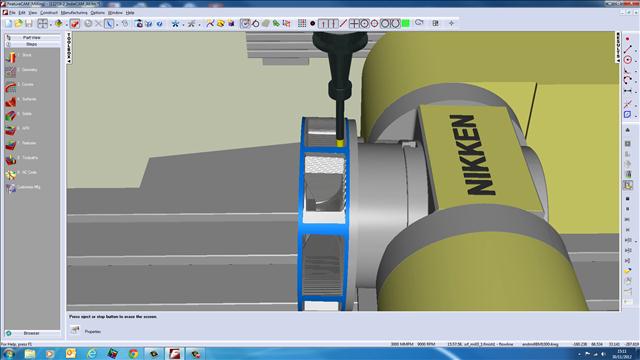Viewport: 640px width, 360px height.
Task: Open the Browser panel at bottom left
Action: tap(32, 333)
